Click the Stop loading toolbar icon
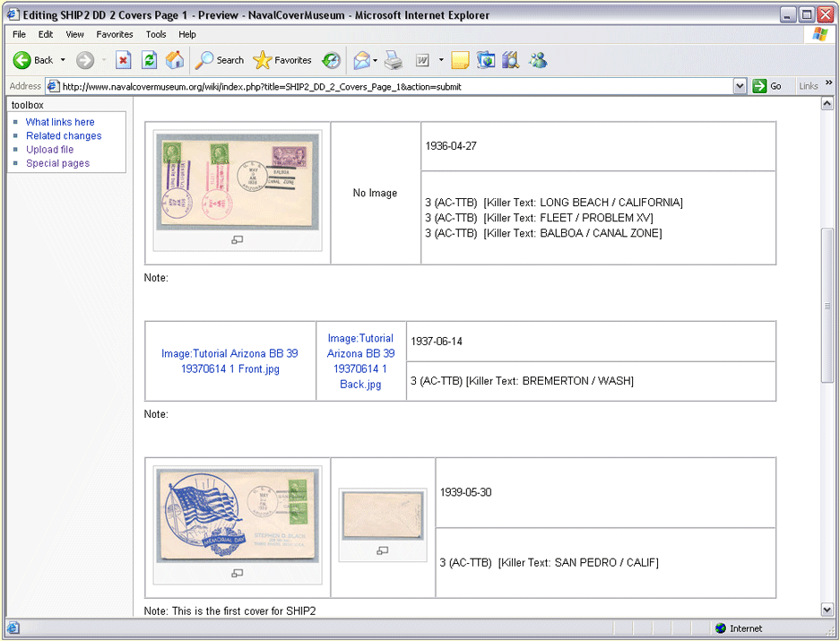 tap(124, 60)
